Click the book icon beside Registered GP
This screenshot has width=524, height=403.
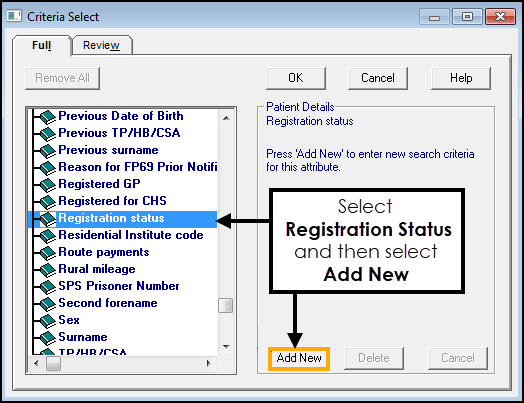pyautogui.click(x=48, y=184)
